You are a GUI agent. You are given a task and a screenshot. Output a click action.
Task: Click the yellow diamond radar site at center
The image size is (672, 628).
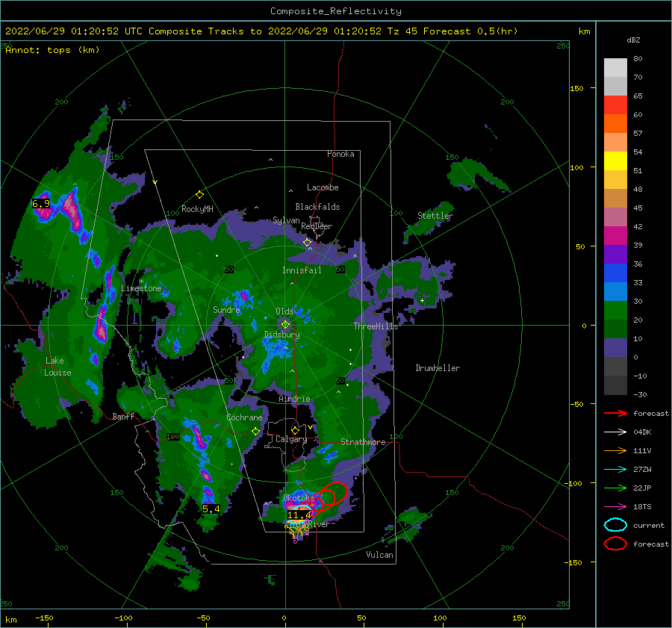tap(285, 325)
